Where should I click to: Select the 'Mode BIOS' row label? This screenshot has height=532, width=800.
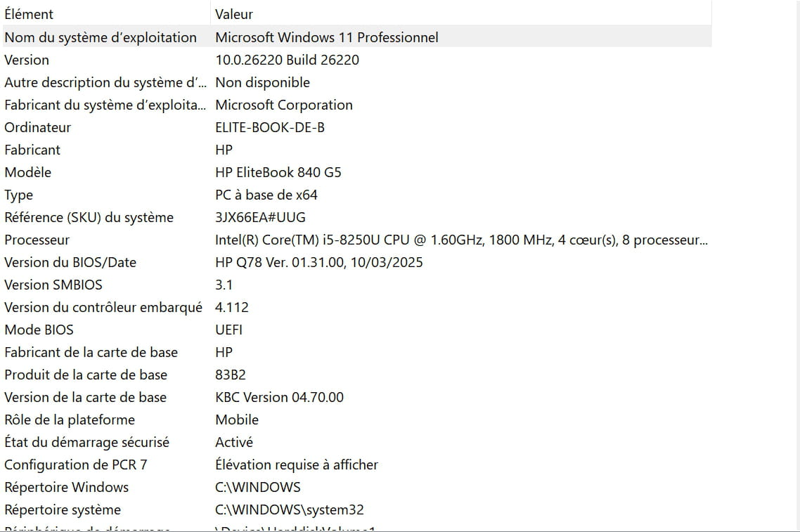pos(39,330)
